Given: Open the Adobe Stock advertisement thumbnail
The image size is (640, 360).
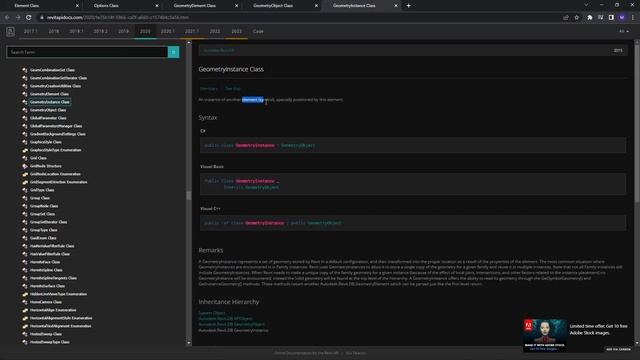Looking at the screenshot, I should [544, 335].
